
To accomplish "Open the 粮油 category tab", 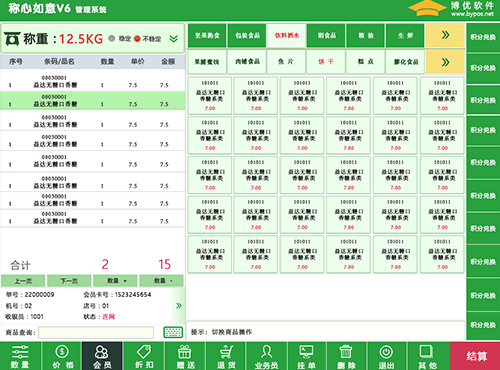I will point(366,35).
